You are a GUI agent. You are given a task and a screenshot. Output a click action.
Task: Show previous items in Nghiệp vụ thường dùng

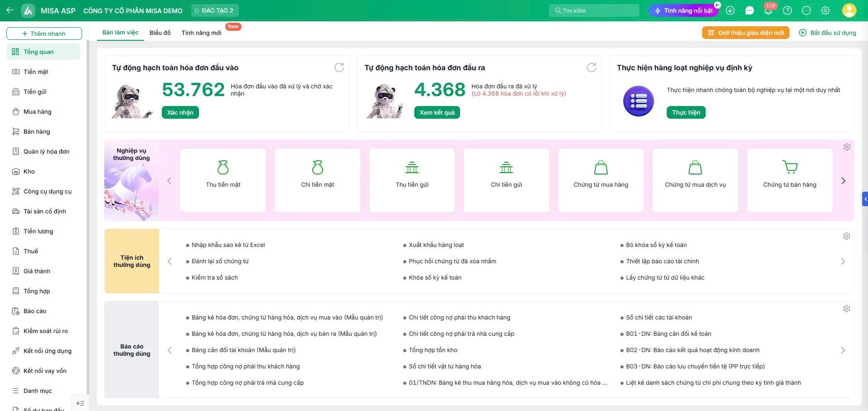click(x=169, y=181)
